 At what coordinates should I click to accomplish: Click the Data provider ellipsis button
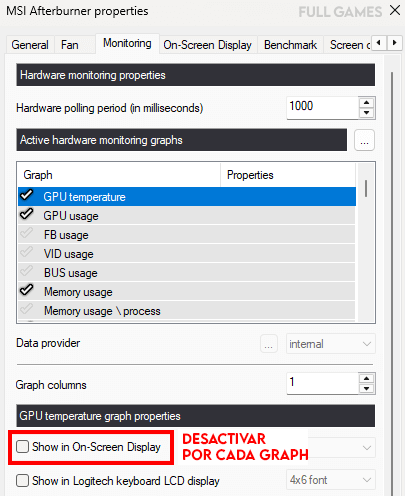click(x=269, y=344)
